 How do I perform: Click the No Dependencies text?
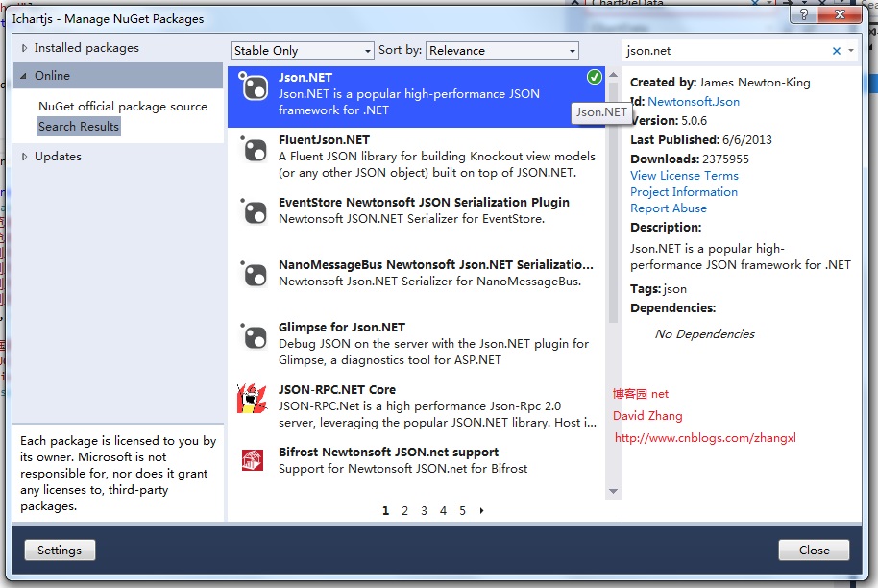[x=705, y=334]
